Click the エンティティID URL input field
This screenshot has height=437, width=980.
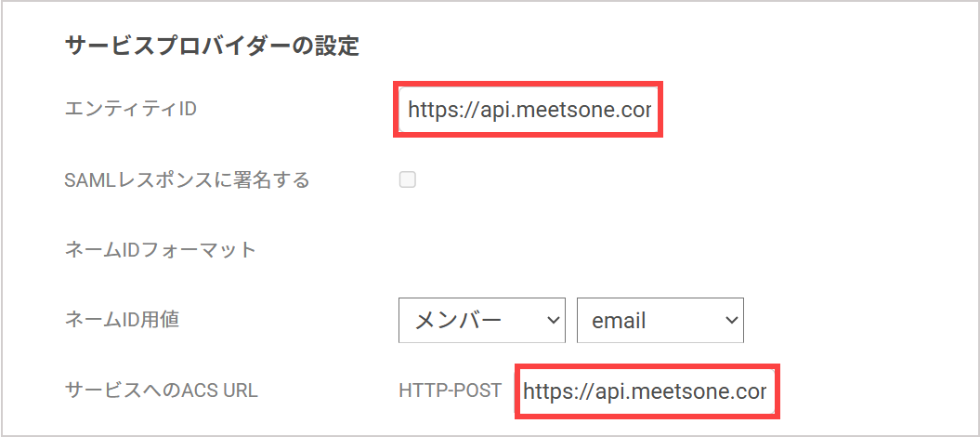click(529, 110)
